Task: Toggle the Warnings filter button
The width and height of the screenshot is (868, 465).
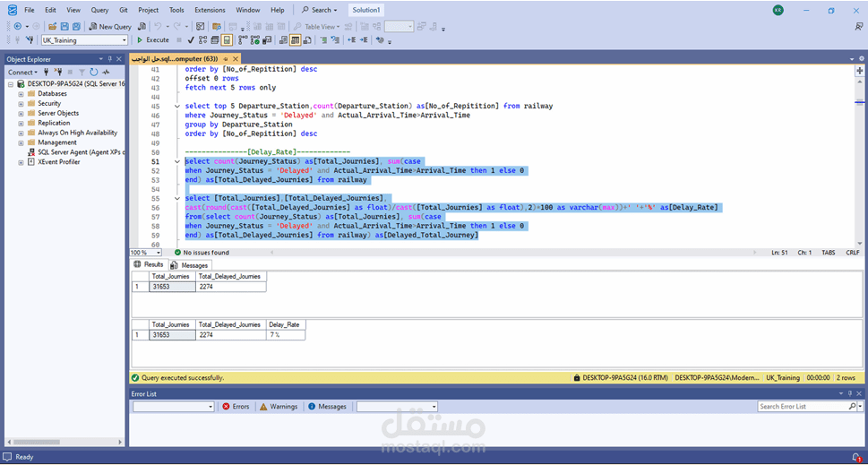Action: [279, 407]
